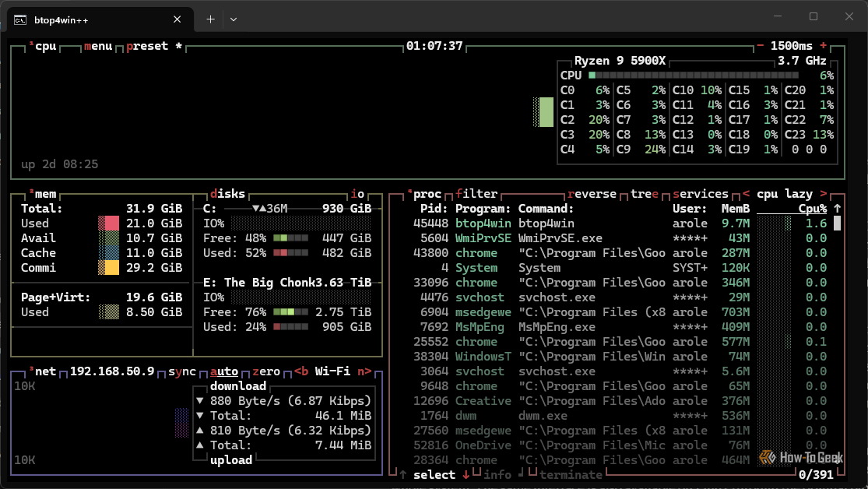This screenshot has width=868, height=489.
Task: Click the select up arrow
Action: (403, 475)
